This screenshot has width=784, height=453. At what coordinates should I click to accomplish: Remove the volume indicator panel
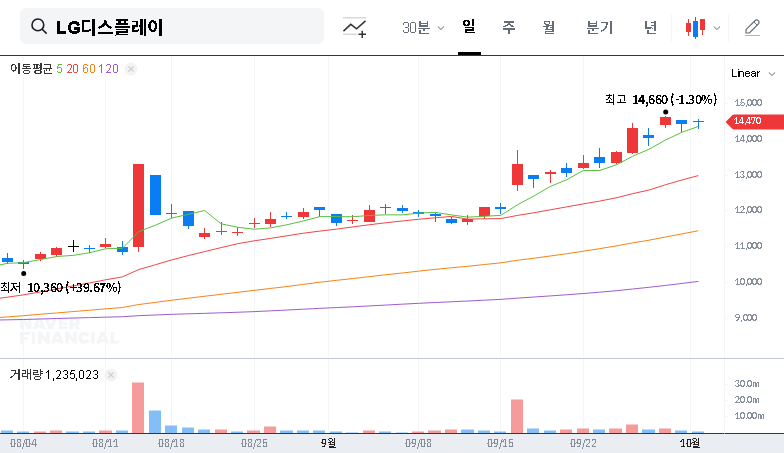click(111, 375)
